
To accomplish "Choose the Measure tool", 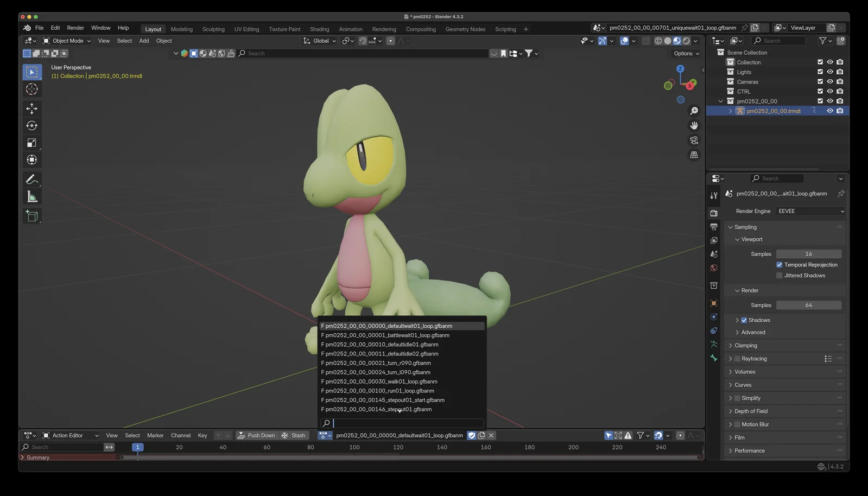I will tap(31, 197).
